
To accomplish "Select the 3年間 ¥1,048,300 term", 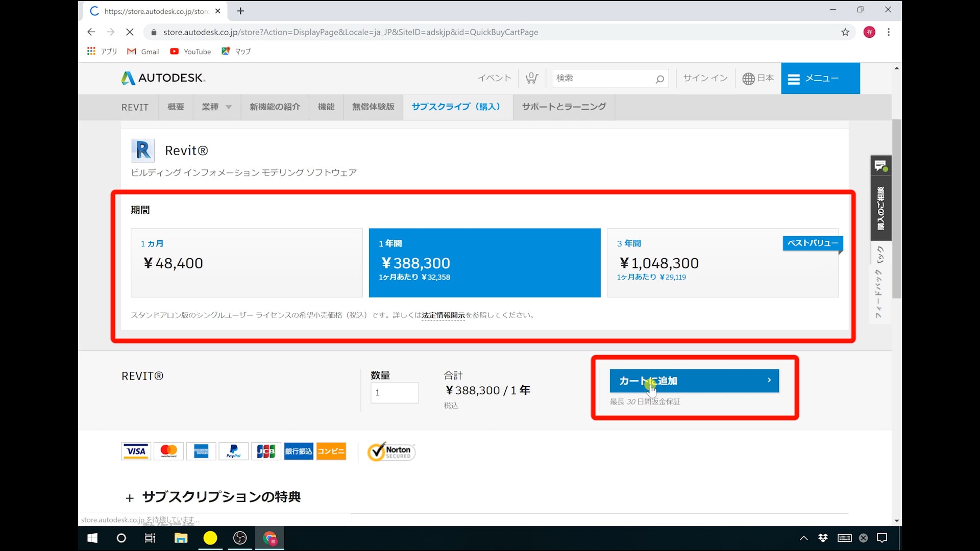I will pos(722,263).
